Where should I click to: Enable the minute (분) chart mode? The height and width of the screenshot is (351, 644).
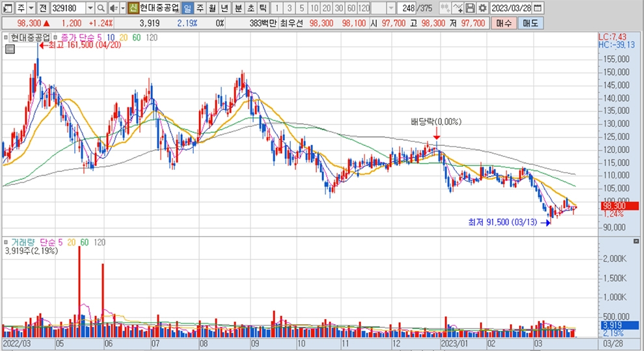(237, 8)
